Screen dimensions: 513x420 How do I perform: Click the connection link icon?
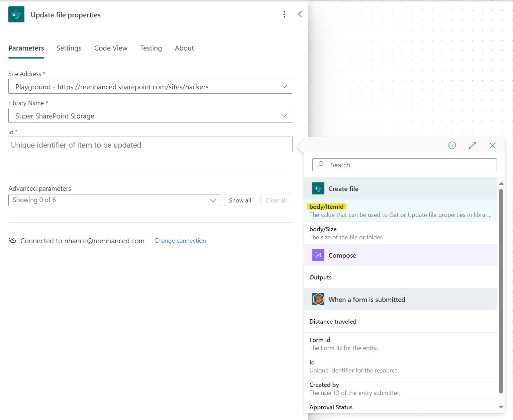coord(12,241)
